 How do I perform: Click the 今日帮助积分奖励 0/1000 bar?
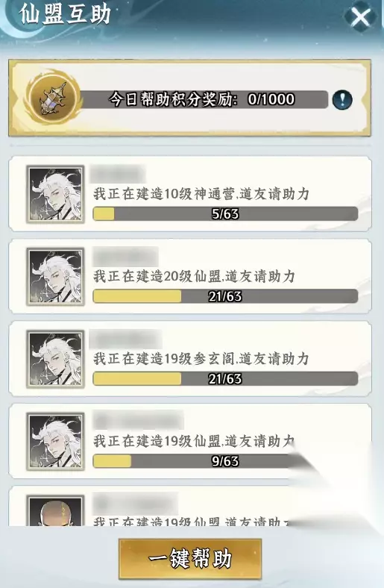click(x=204, y=99)
